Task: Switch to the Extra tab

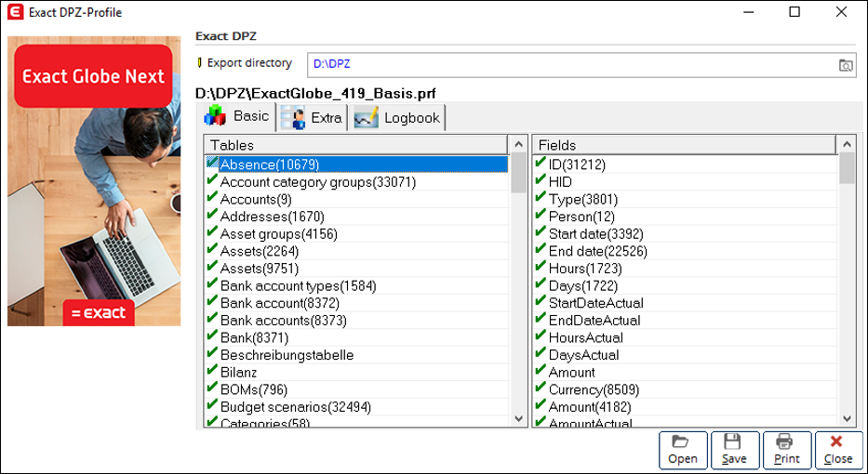Action: [313, 117]
